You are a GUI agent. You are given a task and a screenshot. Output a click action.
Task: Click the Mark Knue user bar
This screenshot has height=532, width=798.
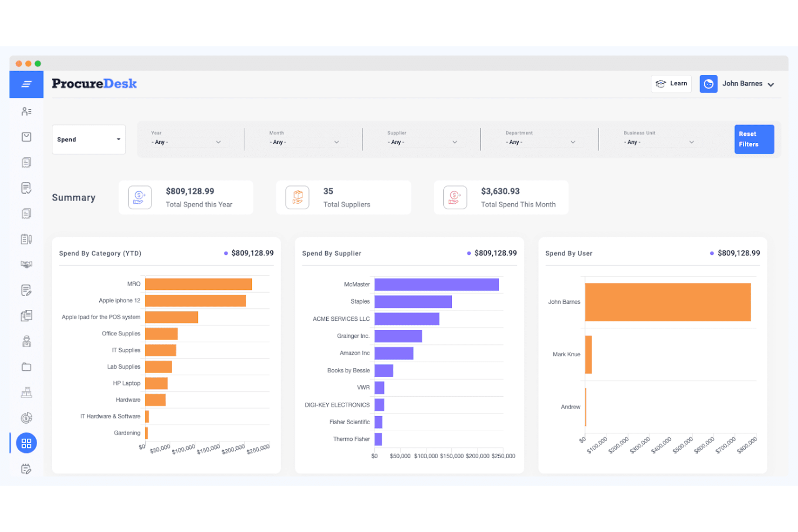point(588,355)
